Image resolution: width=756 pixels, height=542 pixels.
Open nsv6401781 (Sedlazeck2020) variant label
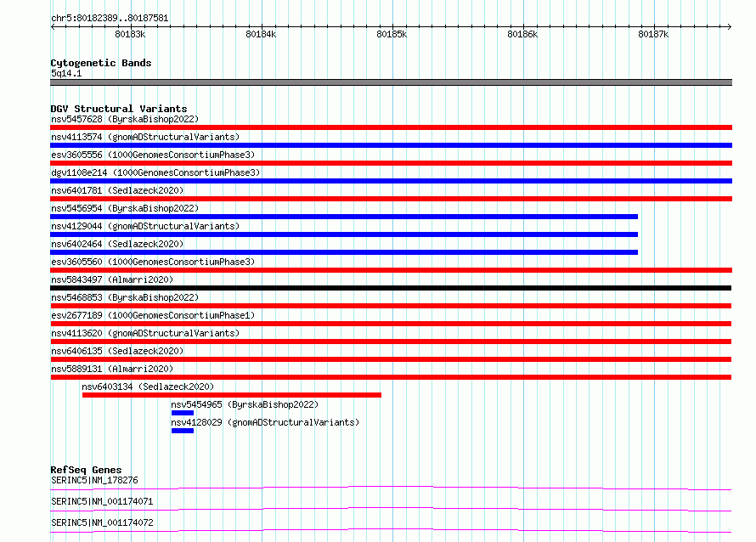[x=117, y=190]
